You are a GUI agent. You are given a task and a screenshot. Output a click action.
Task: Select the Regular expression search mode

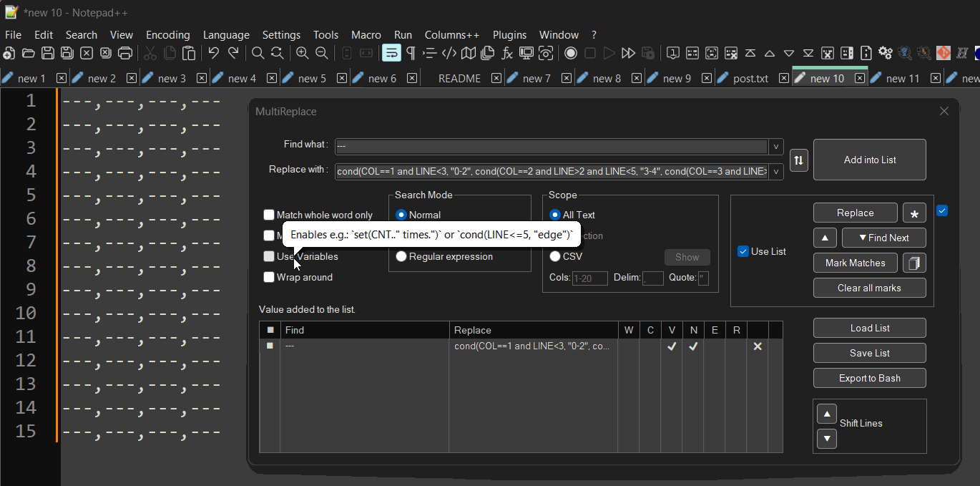click(401, 256)
